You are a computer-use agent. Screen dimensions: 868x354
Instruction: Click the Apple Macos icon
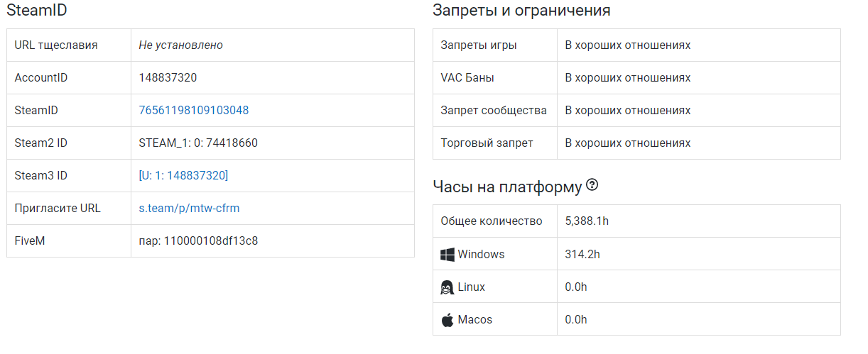(447, 319)
